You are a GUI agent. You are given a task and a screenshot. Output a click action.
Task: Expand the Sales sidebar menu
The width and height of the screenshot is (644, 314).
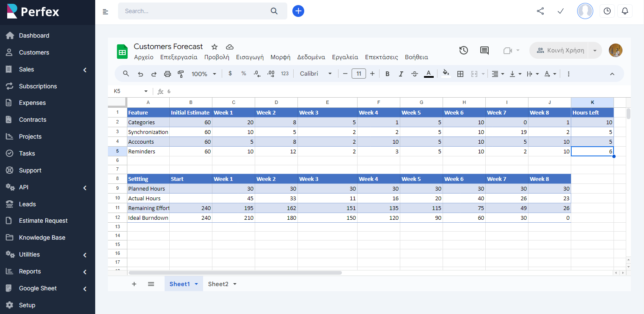(47, 69)
